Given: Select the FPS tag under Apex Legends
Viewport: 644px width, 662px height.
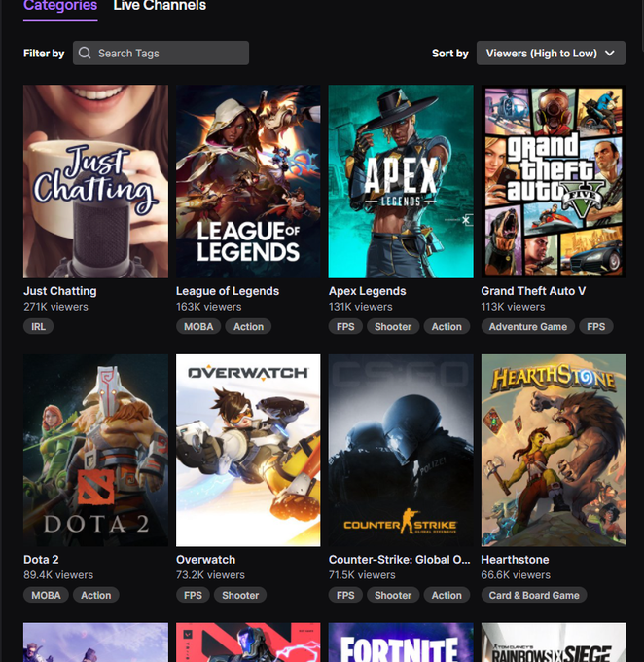Looking at the screenshot, I should [x=345, y=327].
